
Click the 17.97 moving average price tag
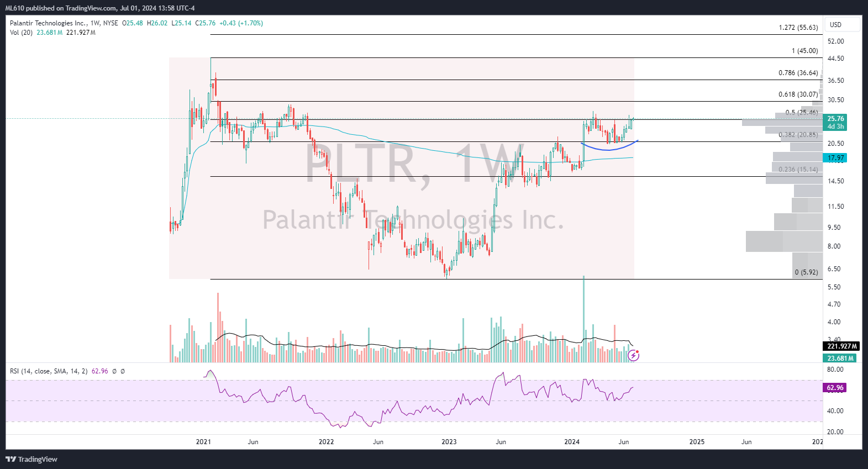pos(835,158)
